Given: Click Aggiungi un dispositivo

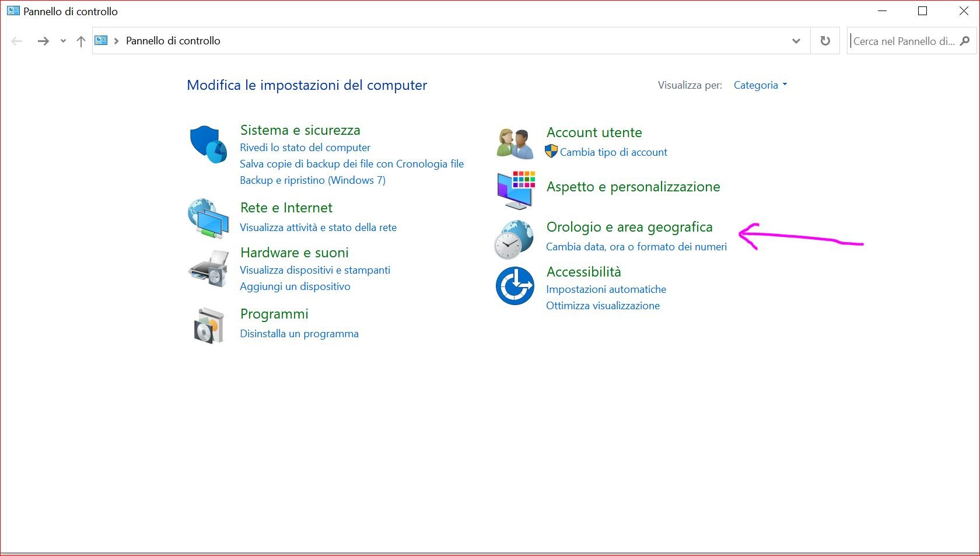Looking at the screenshot, I should point(295,286).
